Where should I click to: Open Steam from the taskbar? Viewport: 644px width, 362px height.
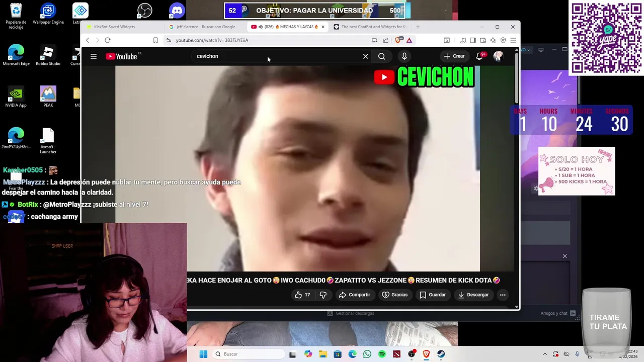[441, 354]
